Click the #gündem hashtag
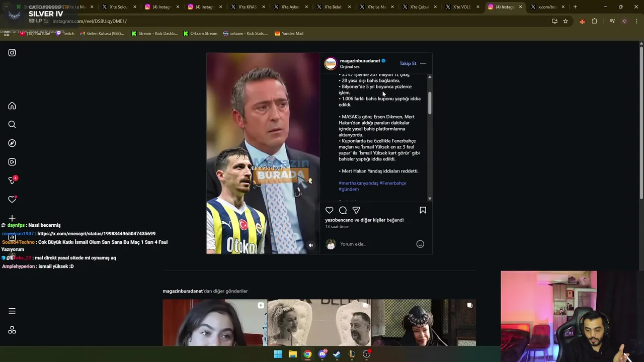The width and height of the screenshot is (644, 362). (349, 189)
